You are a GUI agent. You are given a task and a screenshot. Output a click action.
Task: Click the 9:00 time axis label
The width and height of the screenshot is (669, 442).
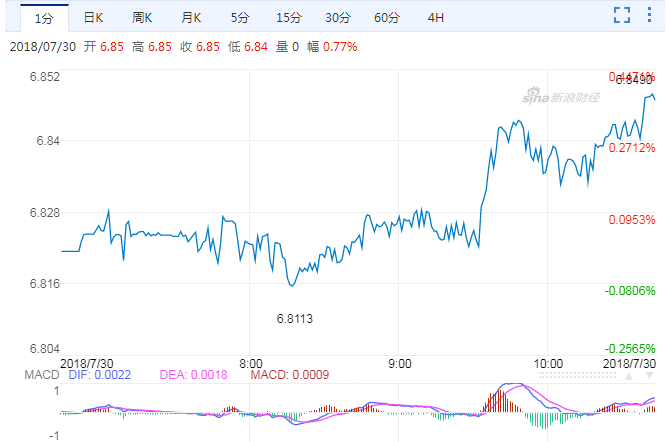tap(400, 364)
